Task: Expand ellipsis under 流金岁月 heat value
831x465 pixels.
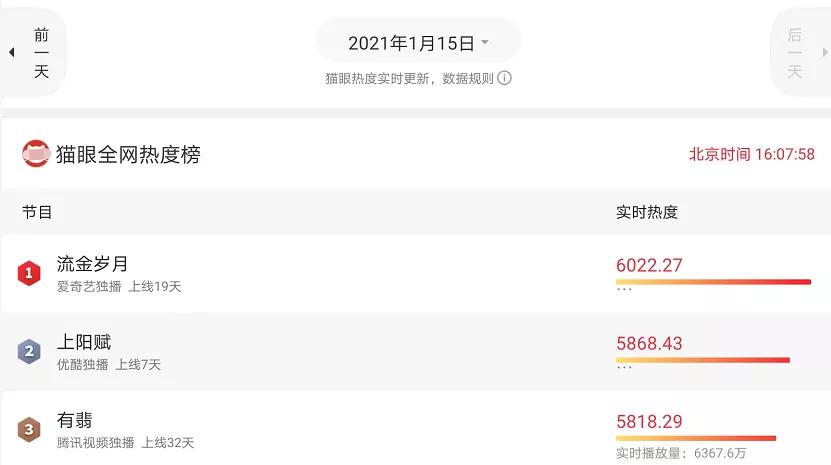Action: point(624,289)
